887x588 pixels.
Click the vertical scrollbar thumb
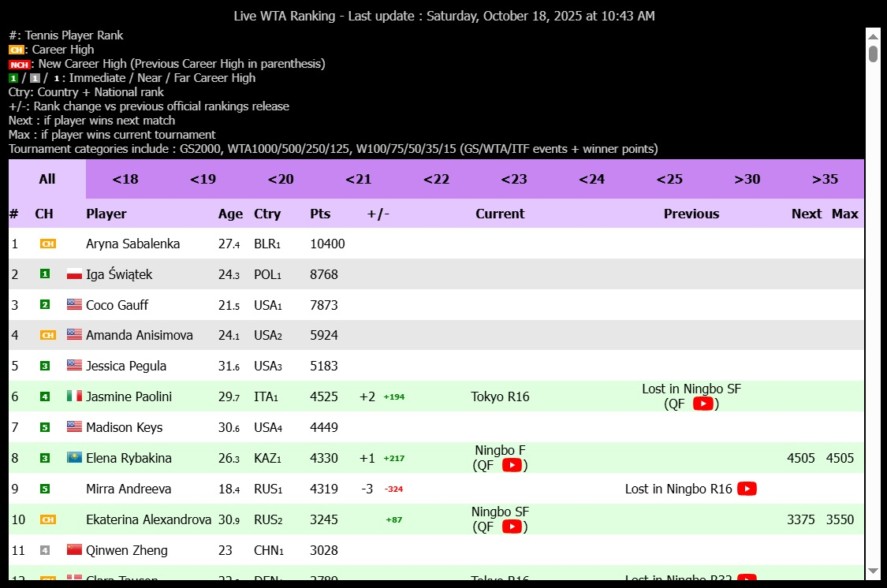point(873,54)
